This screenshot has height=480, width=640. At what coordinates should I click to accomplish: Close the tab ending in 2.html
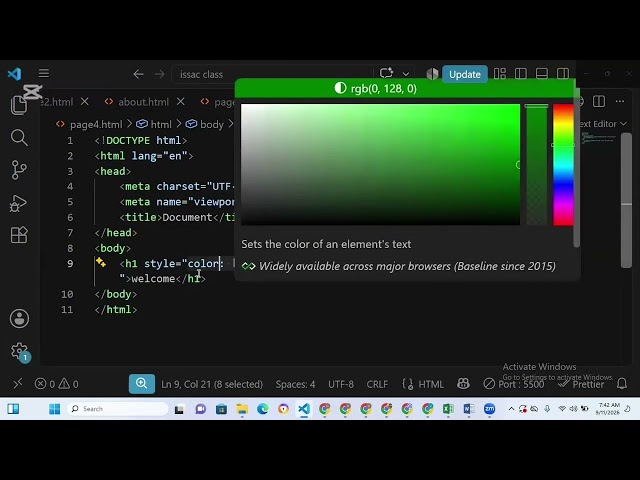coord(84,102)
